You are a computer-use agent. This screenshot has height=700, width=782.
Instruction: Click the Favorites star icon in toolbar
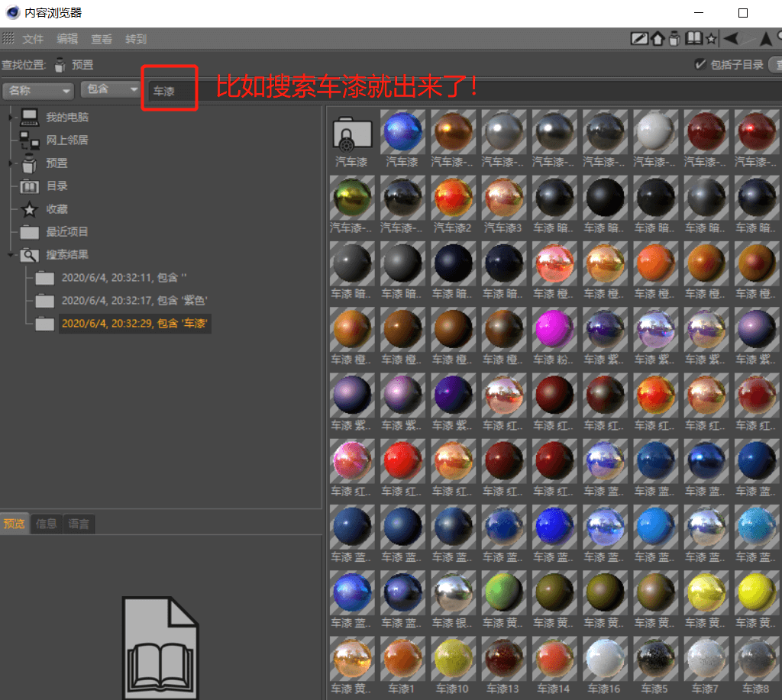(x=711, y=39)
